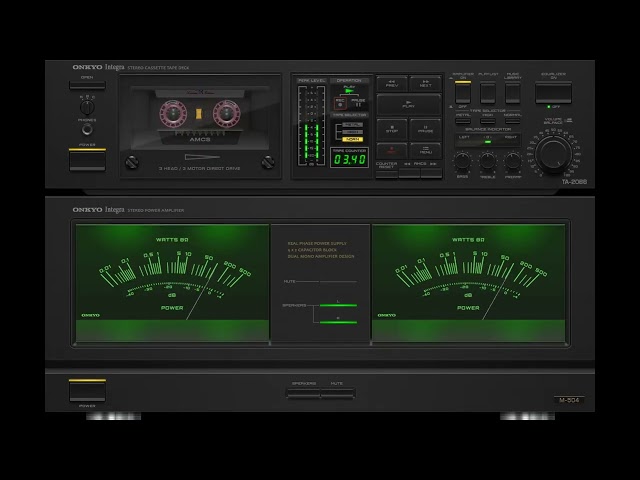Screen dimensions: 640x480
Task: Click the large volume knob
Action: click(x=553, y=153)
